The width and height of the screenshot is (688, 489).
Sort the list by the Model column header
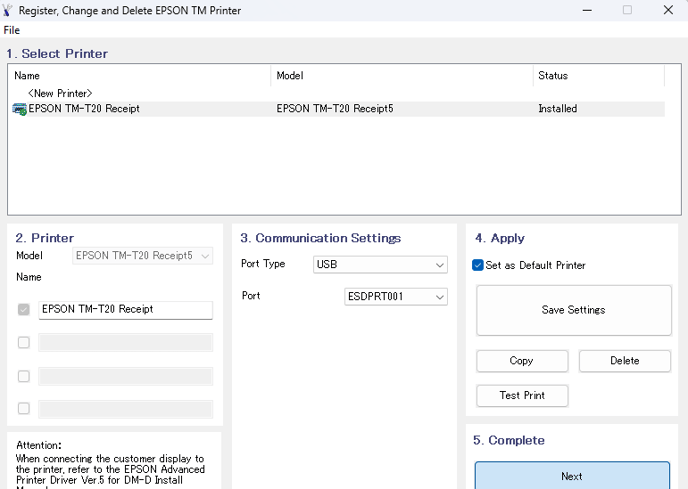[402, 76]
